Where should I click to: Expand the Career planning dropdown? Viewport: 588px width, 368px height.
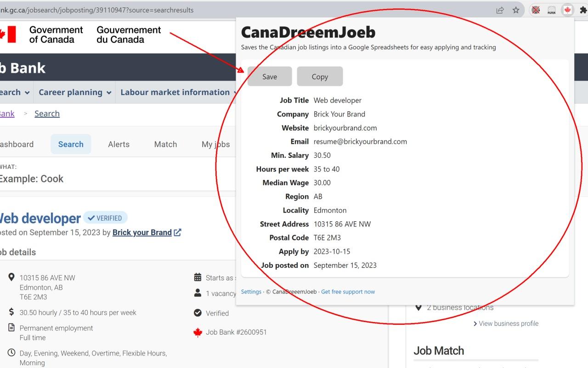[x=74, y=92]
